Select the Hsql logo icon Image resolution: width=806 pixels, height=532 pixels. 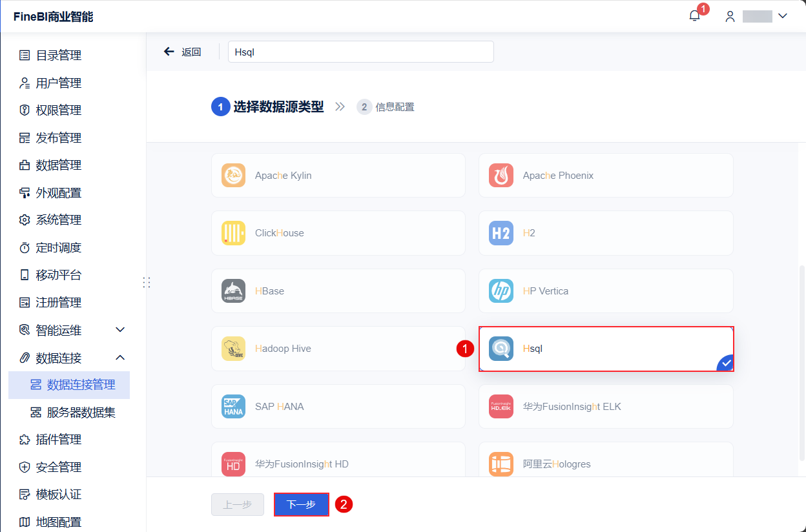coord(501,349)
